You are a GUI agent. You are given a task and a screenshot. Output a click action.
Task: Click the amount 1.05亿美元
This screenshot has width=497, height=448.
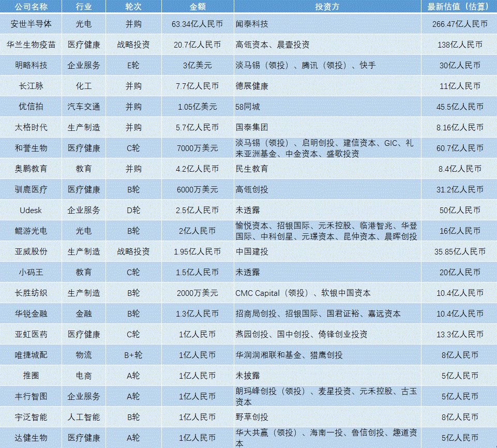tap(198, 107)
